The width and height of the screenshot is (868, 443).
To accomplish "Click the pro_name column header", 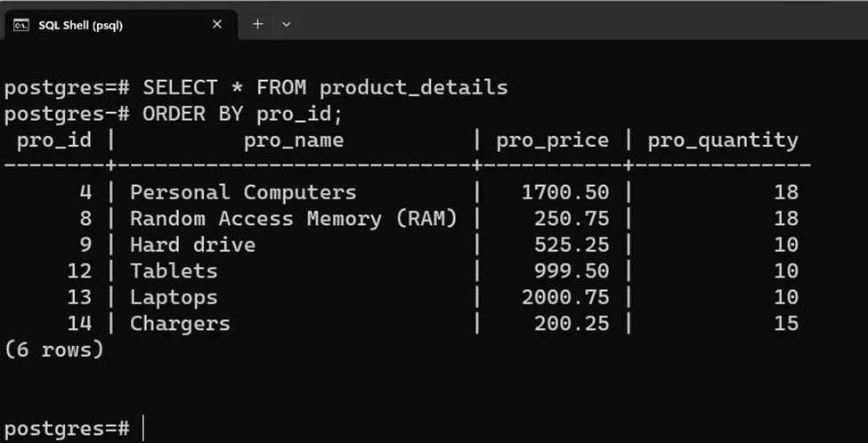I will tap(293, 140).
